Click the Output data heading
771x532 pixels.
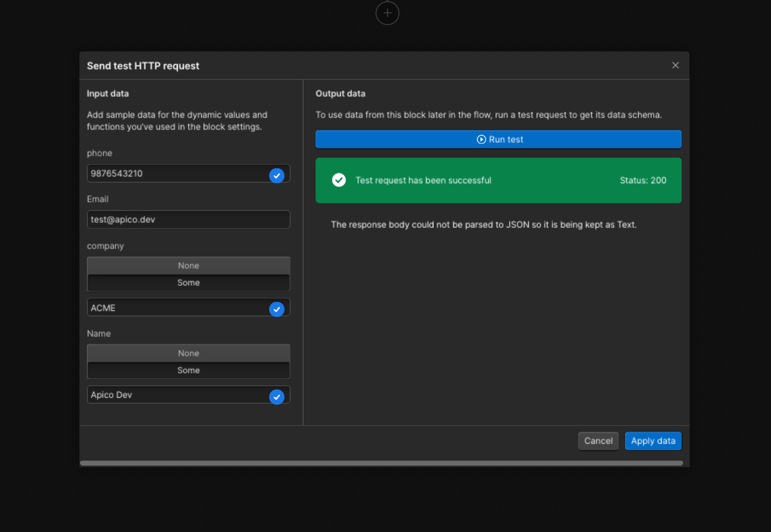[x=341, y=93]
